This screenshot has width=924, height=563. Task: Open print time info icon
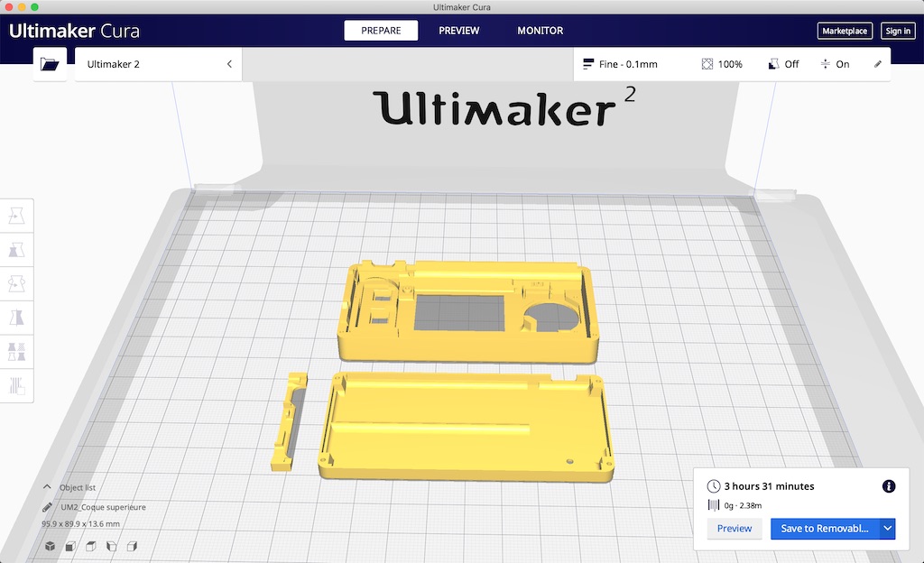click(889, 485)
